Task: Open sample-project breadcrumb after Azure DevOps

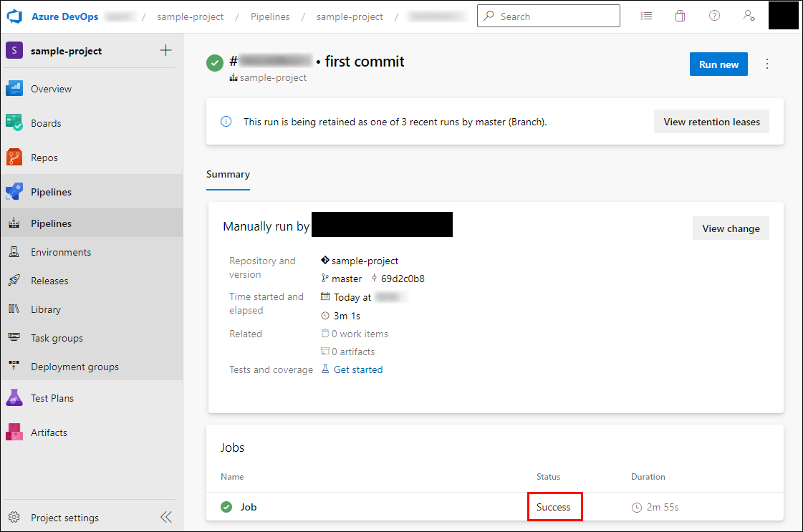Action: 190,16
